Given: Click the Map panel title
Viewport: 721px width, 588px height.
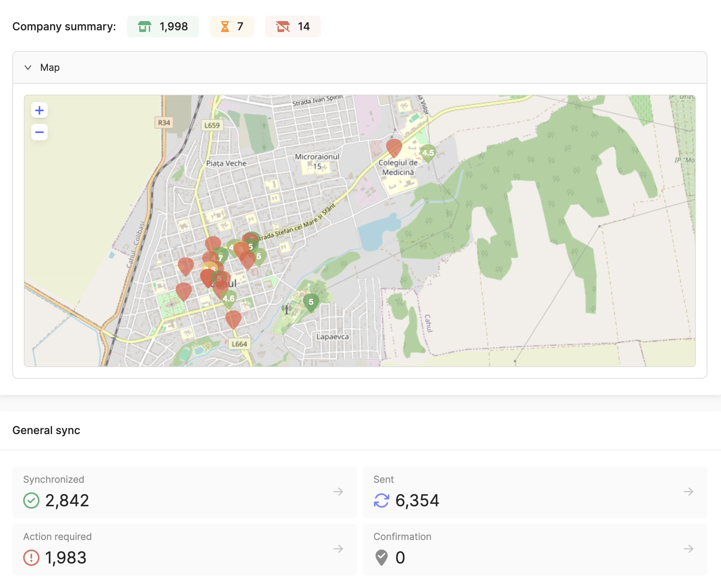Looking at the screenshot, I should click(x=50, y=67).
